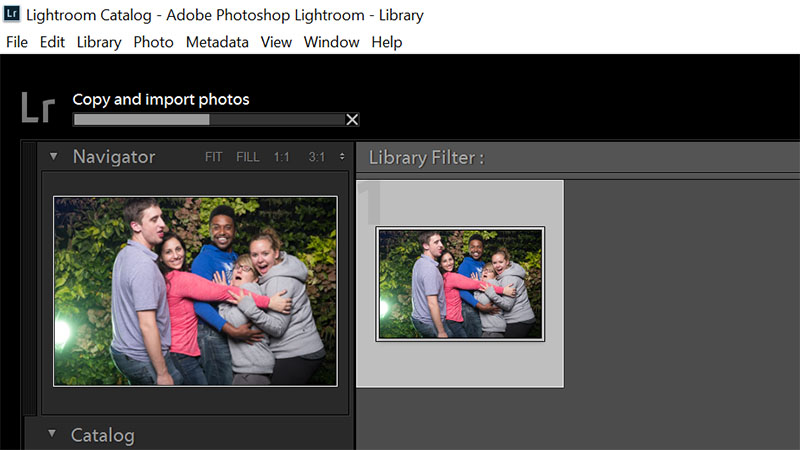Click the Navigator preview image
Screen dimensions: 800x450
(195, 290)
